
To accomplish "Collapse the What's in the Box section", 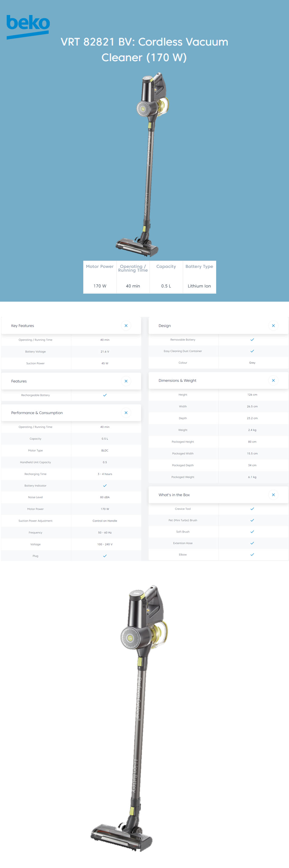I will point(273,495).
